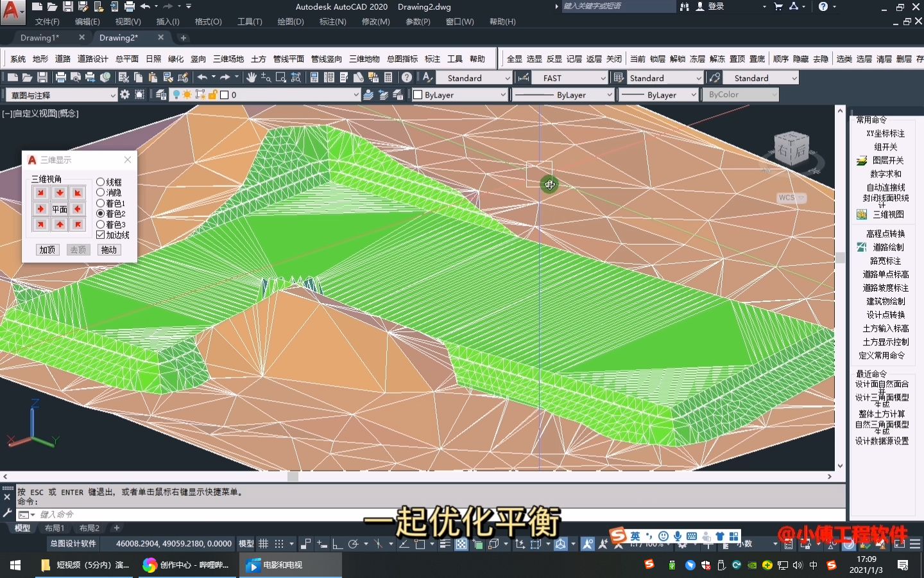Image resolution: width=924 pixels, height=578 pixels.
Task: Switch to the Drawing1 tab
Action: click(40, 37)
